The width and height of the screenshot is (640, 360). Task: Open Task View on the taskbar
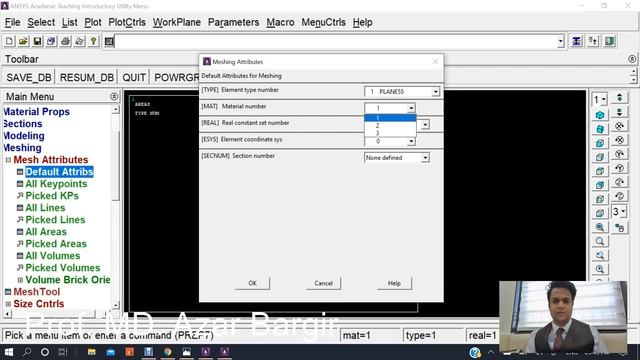62,352
